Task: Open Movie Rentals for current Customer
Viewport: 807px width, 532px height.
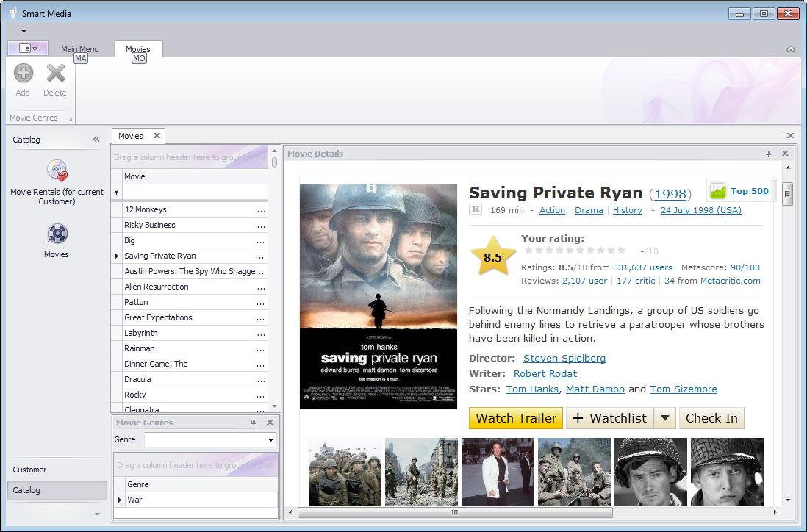Action: point(57,183)
